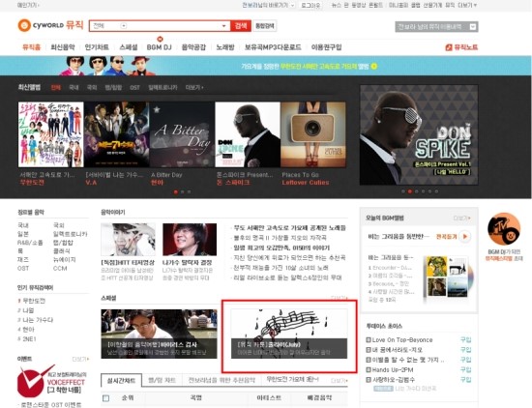The image size is (532, 408).
Task: Click the orange BGM DJ TV badge icon
Action: point(504,229)
